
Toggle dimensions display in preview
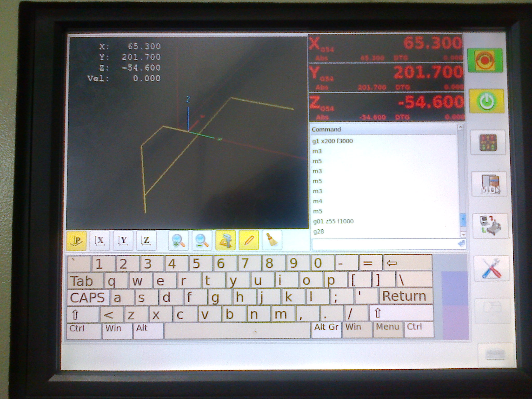click(225, 241)
